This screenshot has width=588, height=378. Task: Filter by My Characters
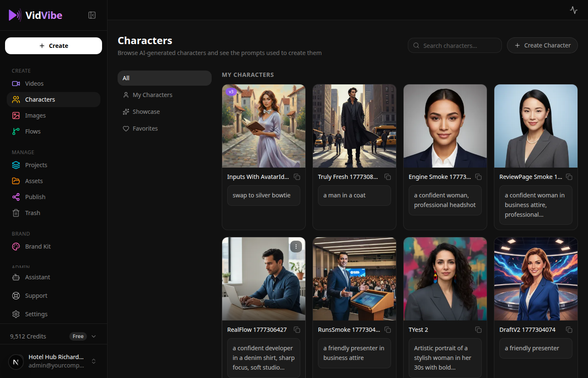tap(165, 95)
